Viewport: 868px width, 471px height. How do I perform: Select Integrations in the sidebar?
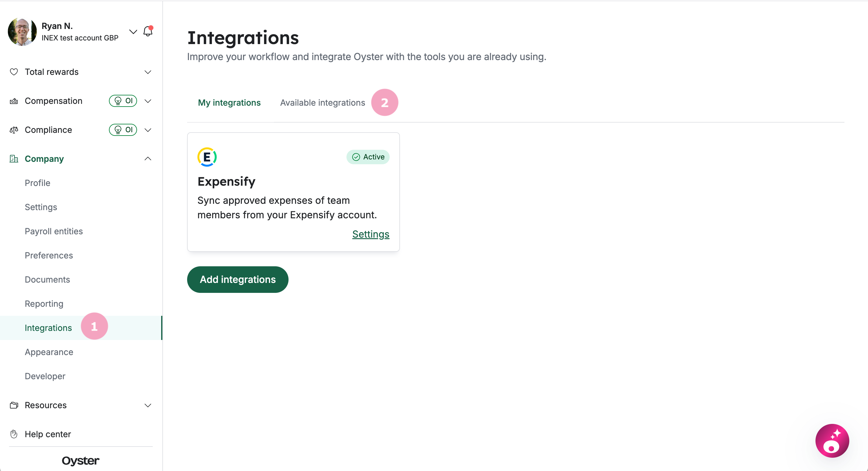81,328
